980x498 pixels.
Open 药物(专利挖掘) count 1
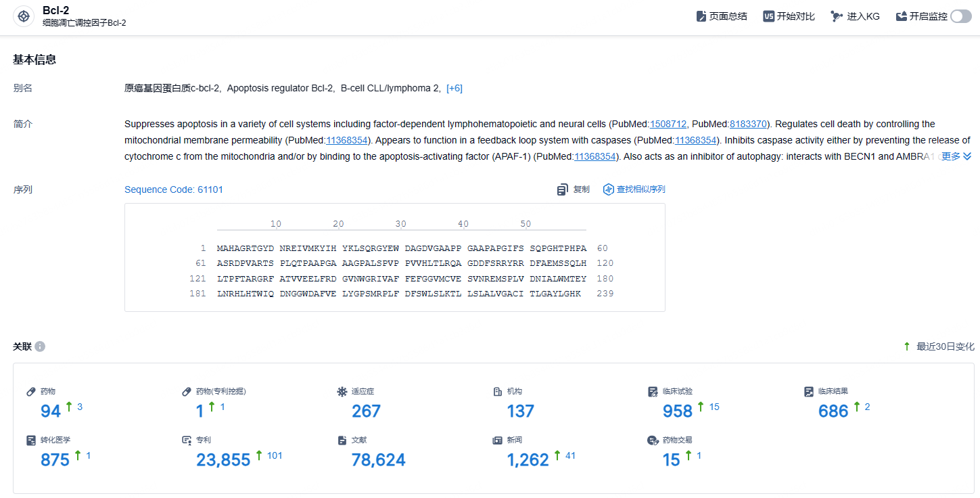point(200,411)
